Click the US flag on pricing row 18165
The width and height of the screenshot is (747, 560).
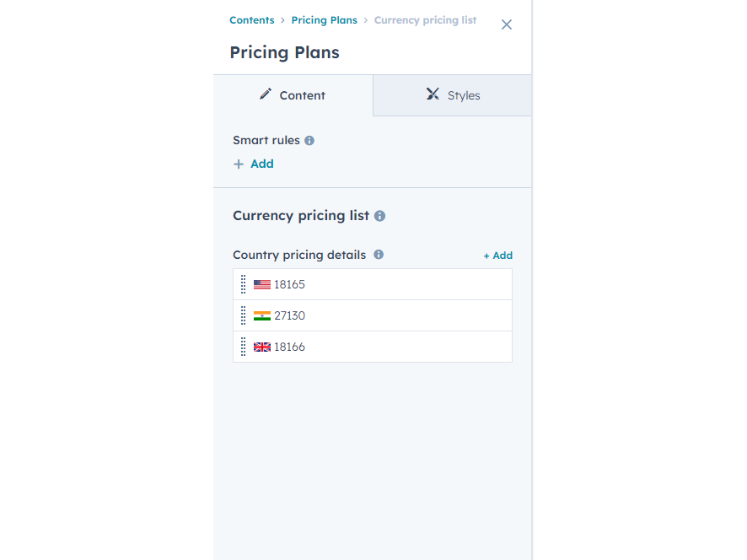click(x=261, y=283)
